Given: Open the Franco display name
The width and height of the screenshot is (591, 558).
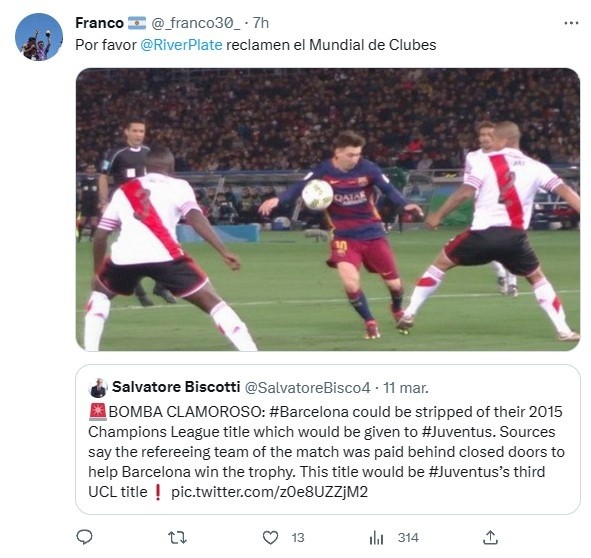Looking at the screenshot, I should coord(100,23).
